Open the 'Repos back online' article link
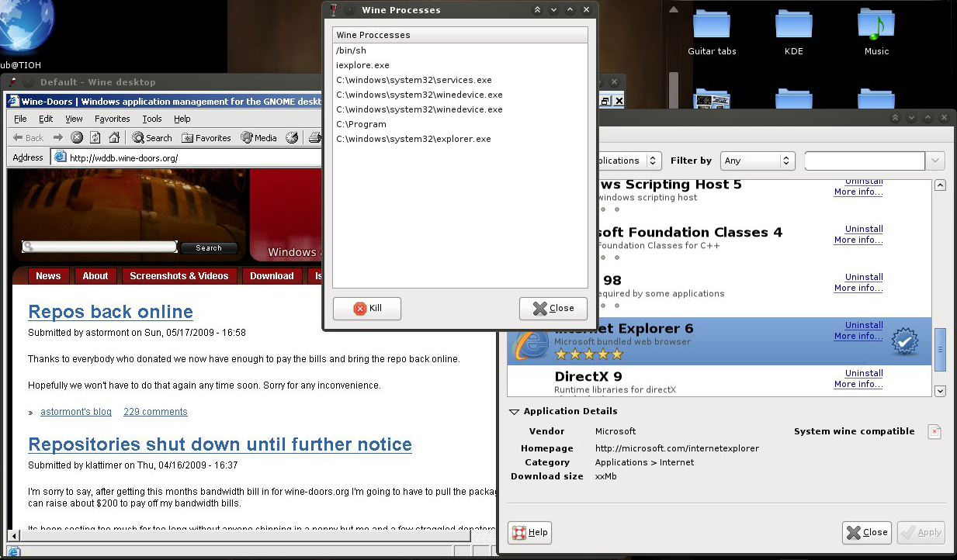The height and width of the screenshot is (560, 957). coord(110,312)
